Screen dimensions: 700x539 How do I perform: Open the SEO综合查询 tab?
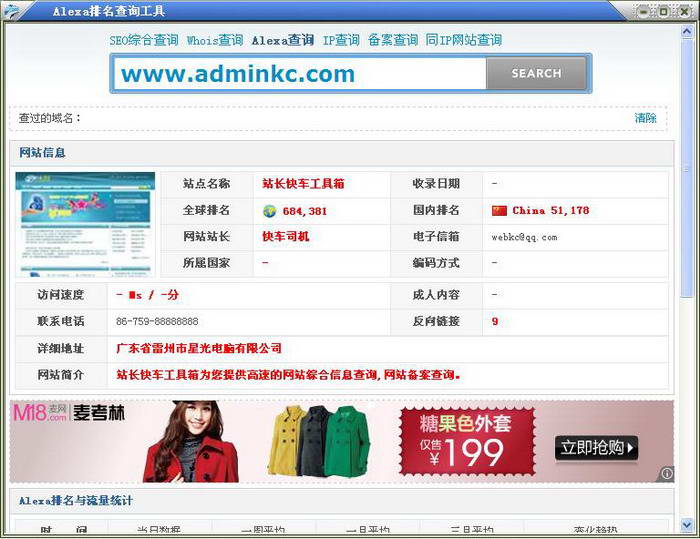click(144, 40)
